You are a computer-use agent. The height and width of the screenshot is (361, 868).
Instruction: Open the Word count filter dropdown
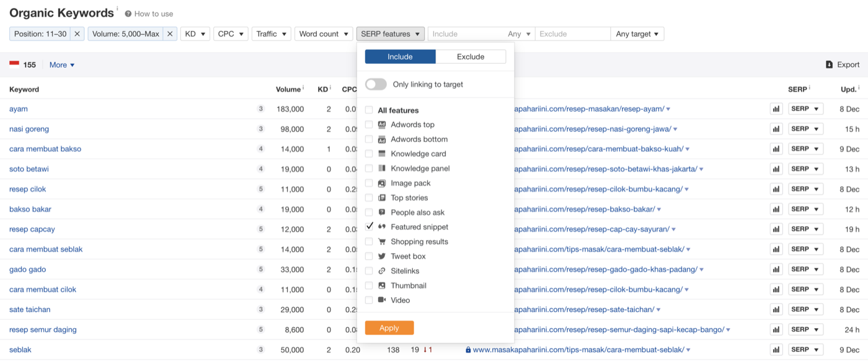[324, 34]
